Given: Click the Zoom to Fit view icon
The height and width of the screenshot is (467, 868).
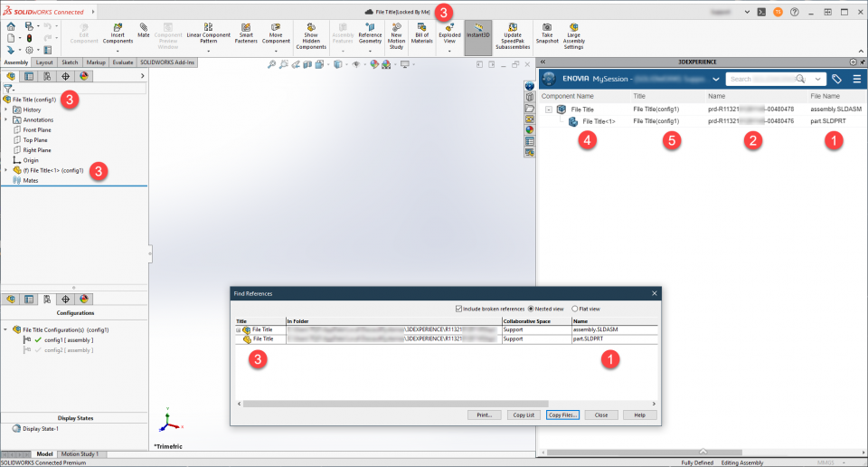Looking at the screenshot, I should click(271, 65).
